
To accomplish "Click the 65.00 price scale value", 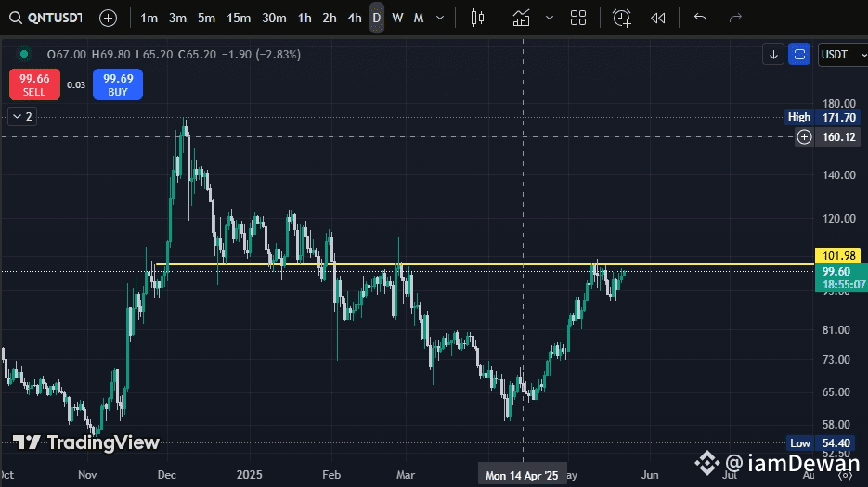I will pos(836,391).
